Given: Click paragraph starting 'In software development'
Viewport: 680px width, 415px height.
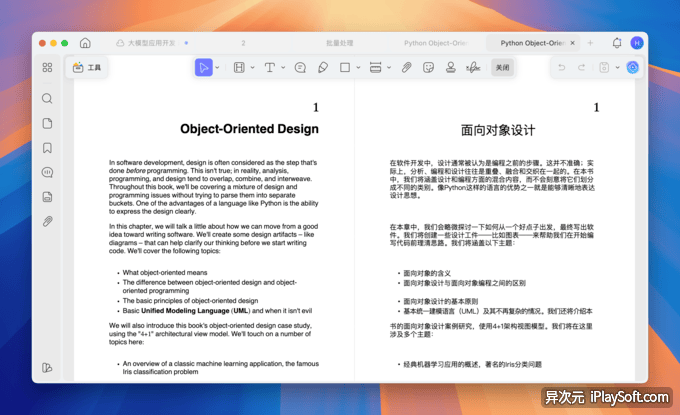Looking at the screenshot, I should (x=213, y=187).
